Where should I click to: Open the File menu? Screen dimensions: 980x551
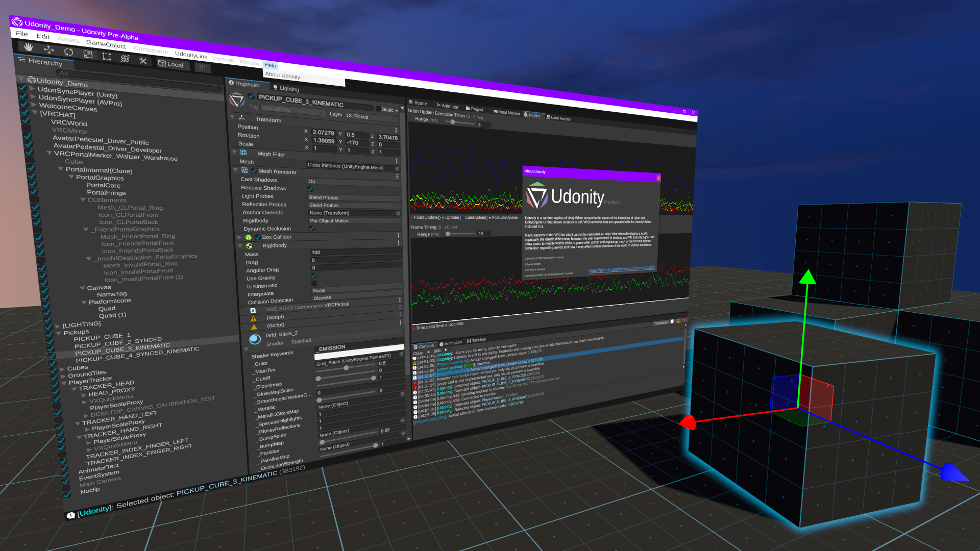pos(21,34)
